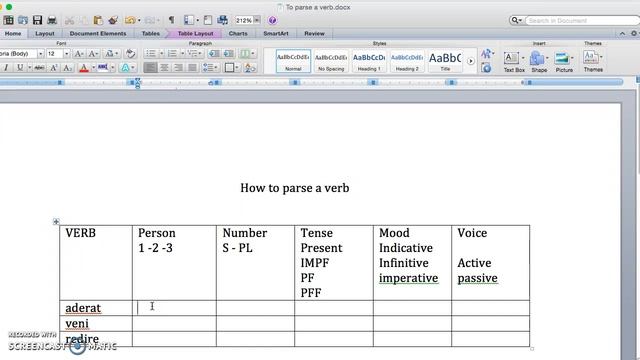The image size is (640, 360).
Task: Apply the Heading 2 style
Action: [x=407, y=61]
